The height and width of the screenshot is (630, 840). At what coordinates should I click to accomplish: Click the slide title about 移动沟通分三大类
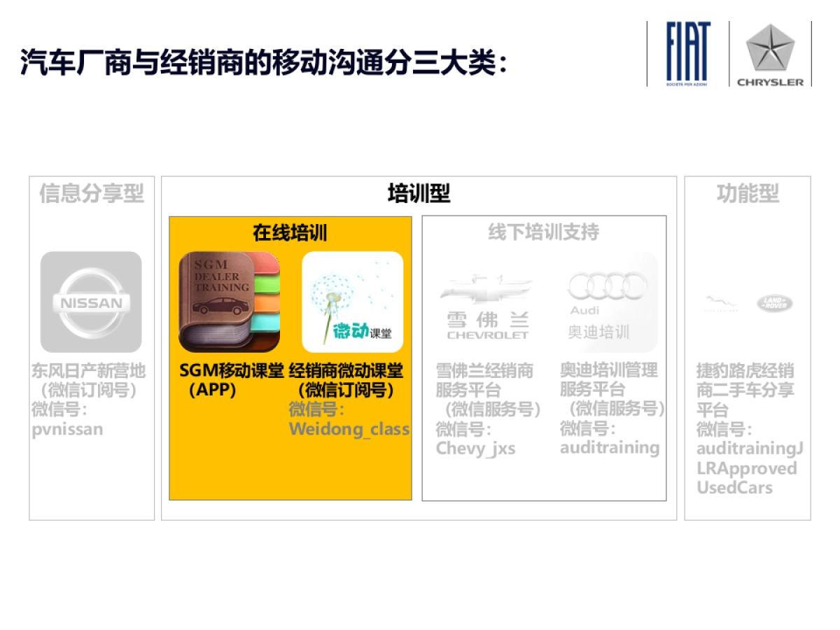click(264, 62)
